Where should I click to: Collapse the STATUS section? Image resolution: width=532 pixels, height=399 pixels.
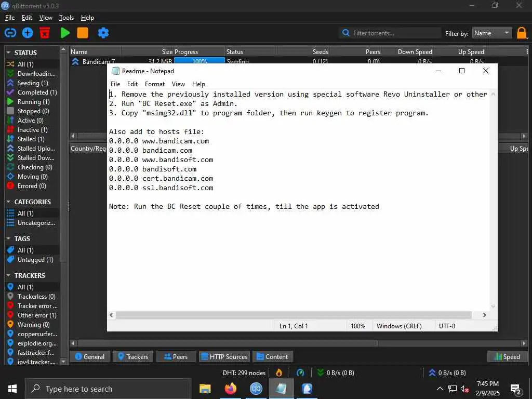8,52
